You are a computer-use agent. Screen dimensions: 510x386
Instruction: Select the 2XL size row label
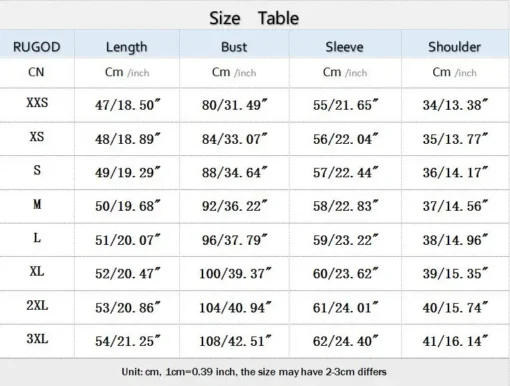click(x=37, y=305)
